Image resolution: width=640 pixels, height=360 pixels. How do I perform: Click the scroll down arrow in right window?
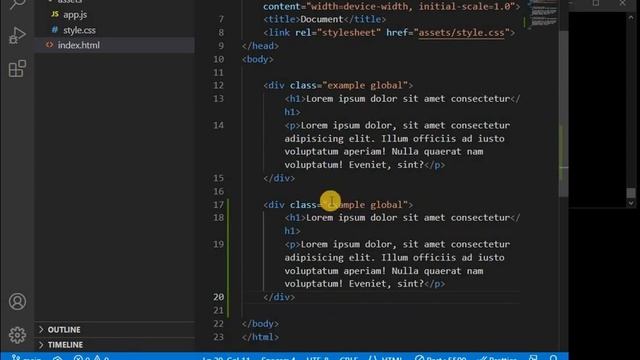coord(631,203)
